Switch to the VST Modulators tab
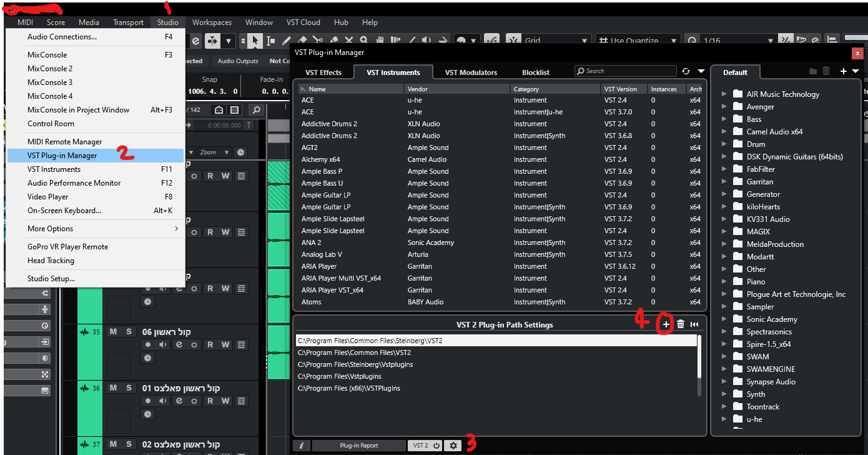The image size is (868, 455). point(471,72)
